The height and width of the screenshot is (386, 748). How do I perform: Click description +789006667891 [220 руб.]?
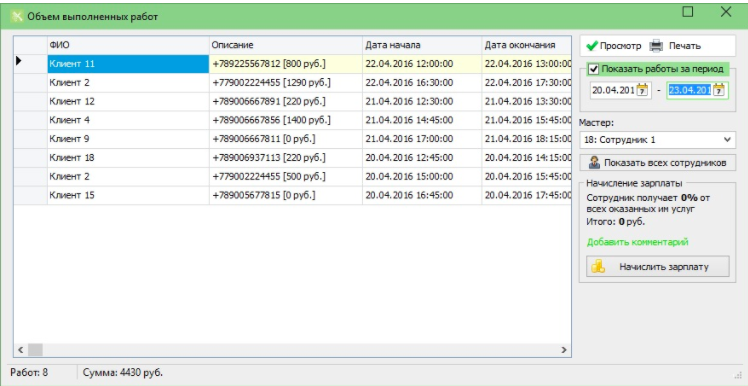point(286,101)
